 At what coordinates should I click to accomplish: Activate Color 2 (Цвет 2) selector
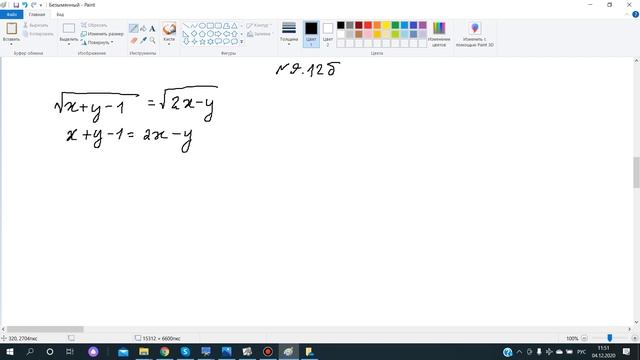[328, 34]
